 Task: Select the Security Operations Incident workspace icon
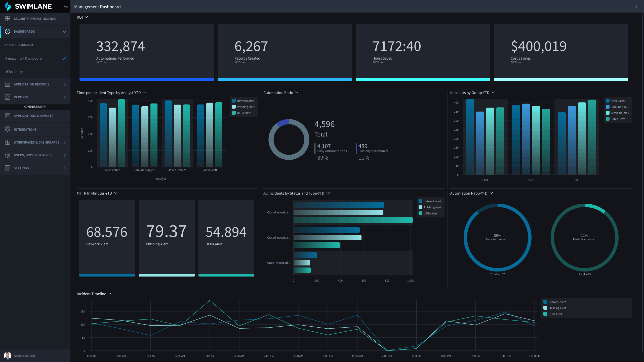(x=8, y=19)
